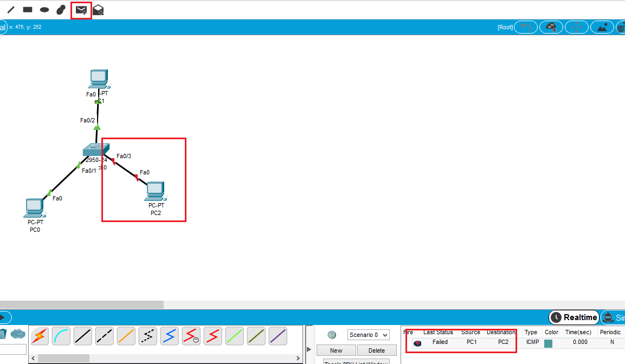Screen dimensions: 625x364
Task: Select the fiber cable connection
Action: 126,336
